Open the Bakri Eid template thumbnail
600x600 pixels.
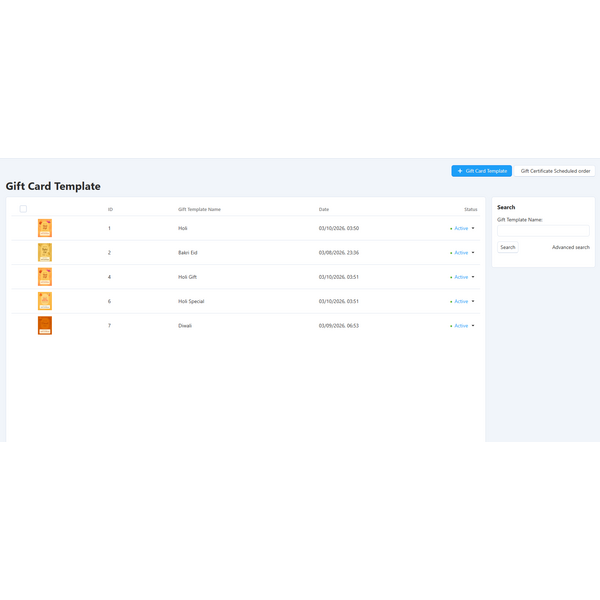(44, 253)
